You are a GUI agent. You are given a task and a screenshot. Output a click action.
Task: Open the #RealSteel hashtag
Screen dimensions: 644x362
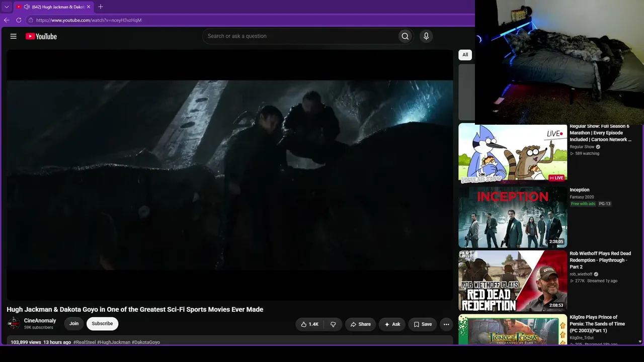(x=85, y=342)
